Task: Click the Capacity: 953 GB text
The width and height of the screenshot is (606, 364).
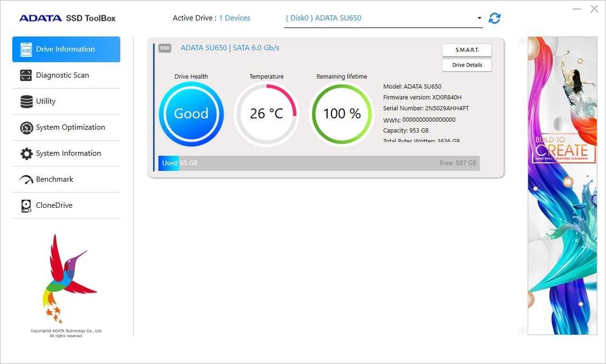Action: 406,131
